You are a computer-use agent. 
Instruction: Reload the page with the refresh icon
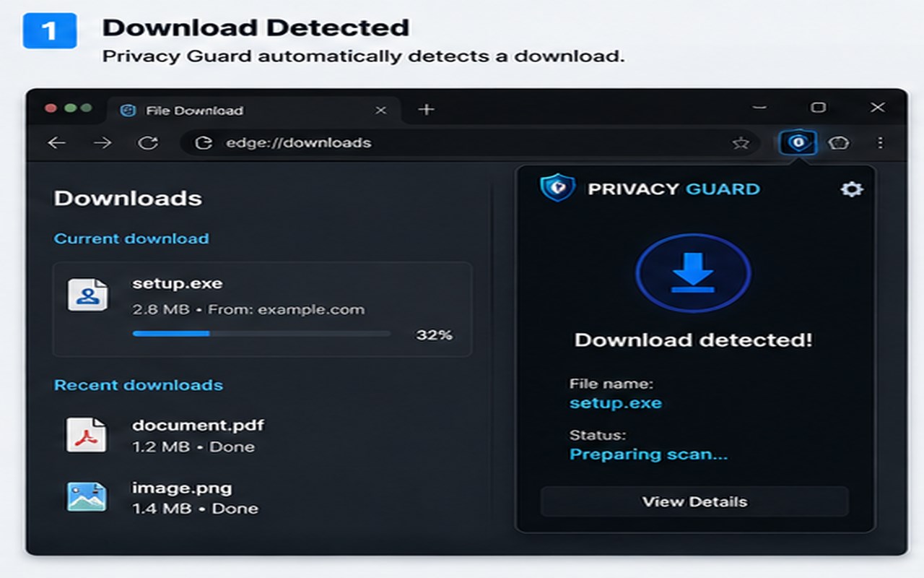pyautogui.click(x=148, y=143)
